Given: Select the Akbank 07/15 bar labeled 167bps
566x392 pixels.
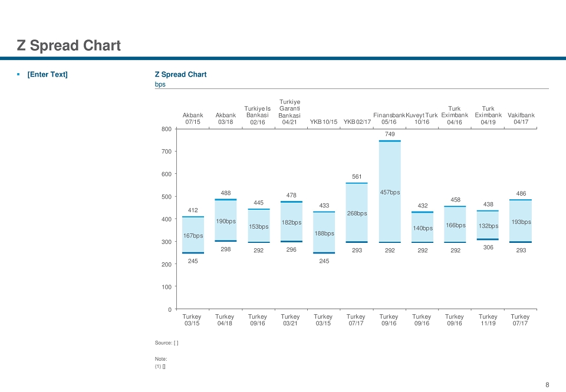Looking at the screenshot, I should point(193,235).
